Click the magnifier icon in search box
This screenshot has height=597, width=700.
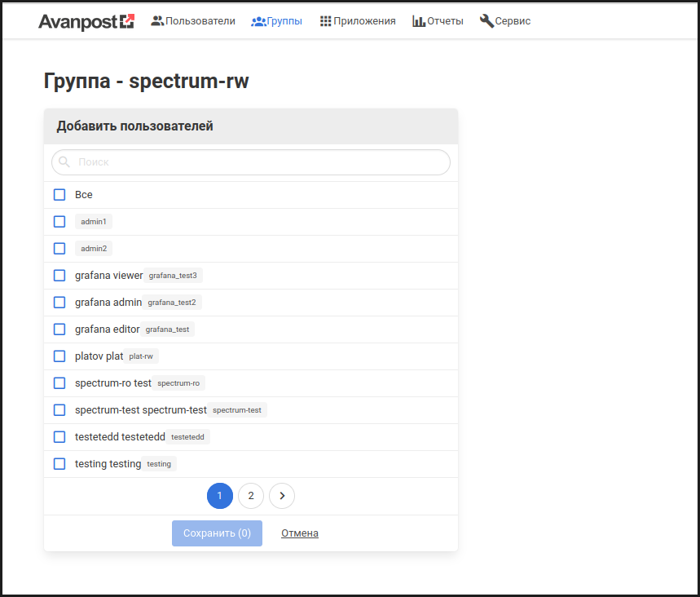[65, 162]
